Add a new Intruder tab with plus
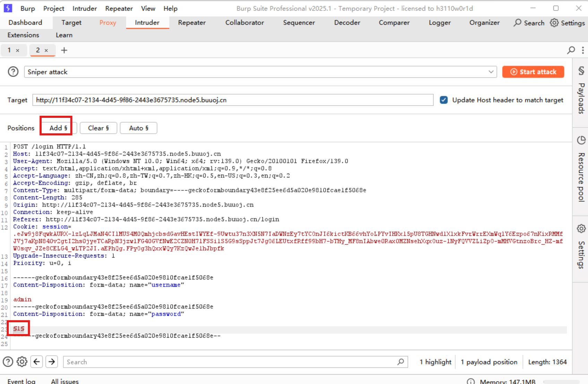 tap(64, 50)
